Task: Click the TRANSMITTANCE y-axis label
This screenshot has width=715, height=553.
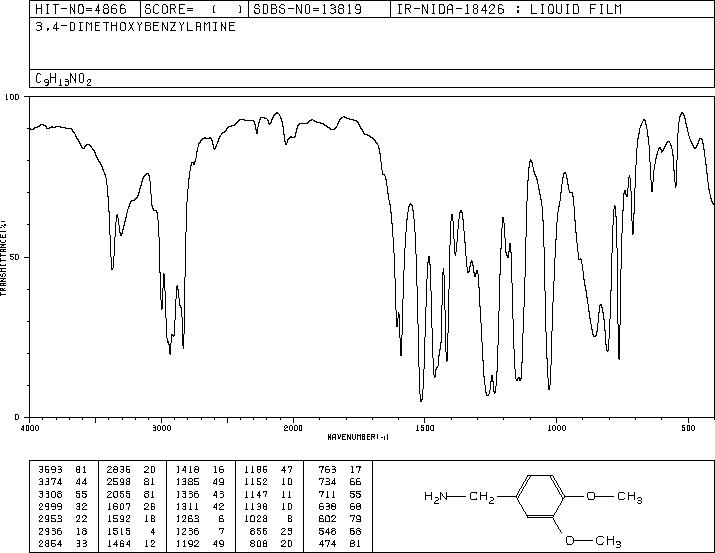Action: (3, 258)
